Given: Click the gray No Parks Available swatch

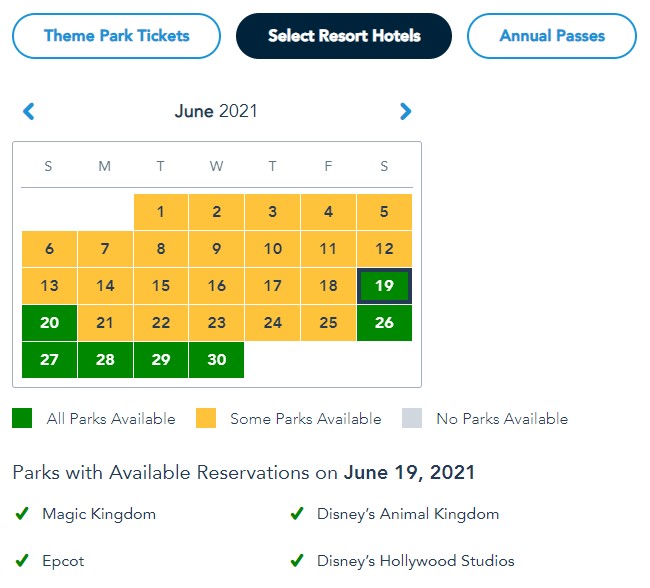Looking at the screenshot, I should click(411, 419).
